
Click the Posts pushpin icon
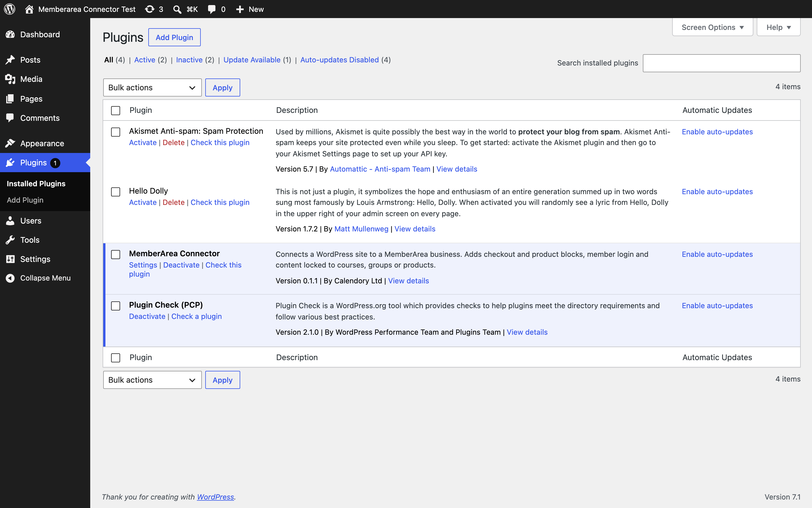click(10, 60)
